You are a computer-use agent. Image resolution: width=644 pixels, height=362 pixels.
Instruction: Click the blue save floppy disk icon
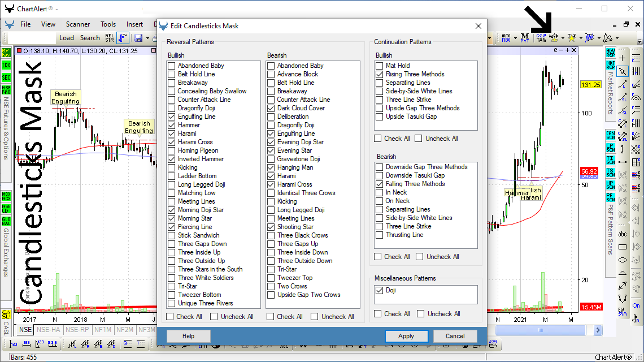coord(138,38)
